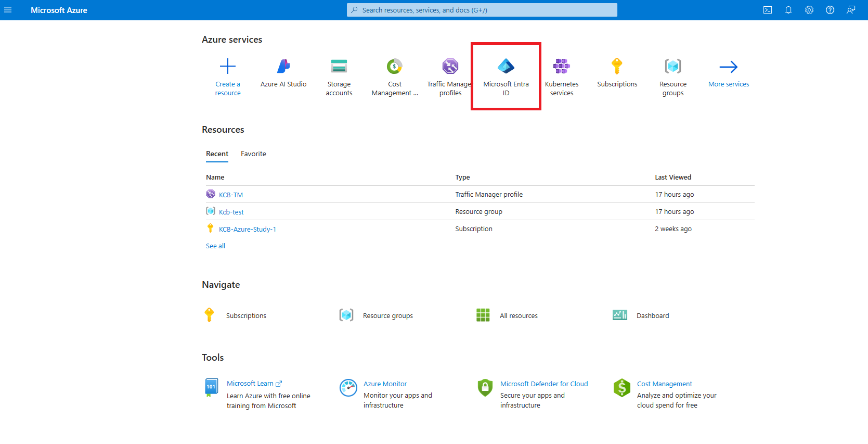Open Subscriptions key icon in Azure services

617,66
